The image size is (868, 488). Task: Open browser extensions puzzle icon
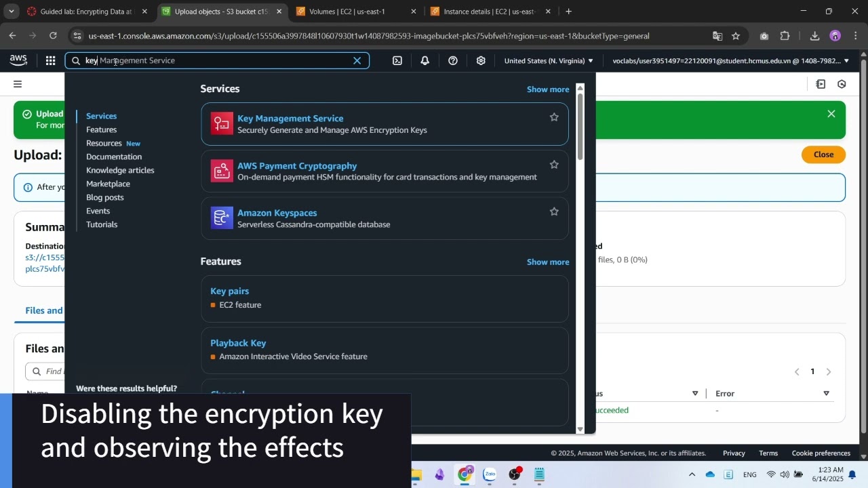pyautogui.click(x=785, y=36)
